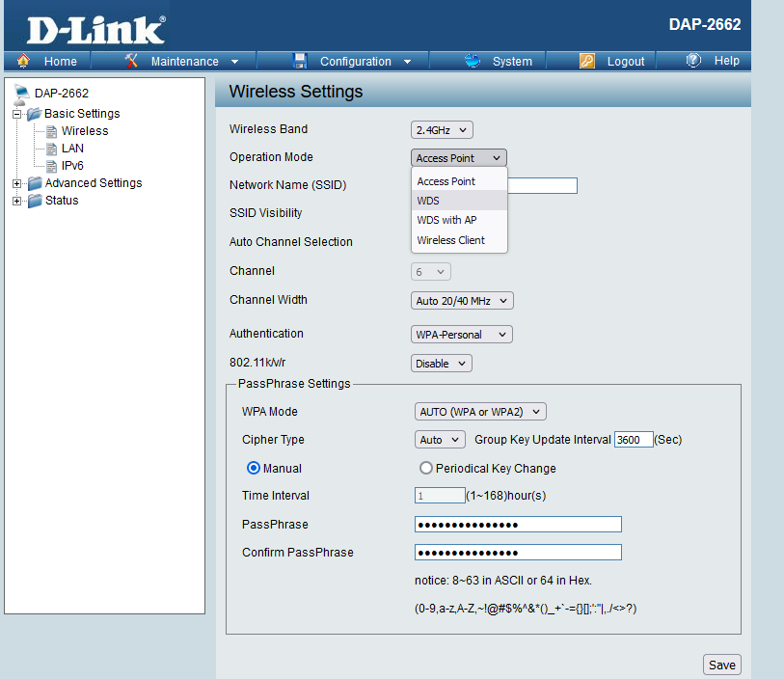
Task: Click the Network Name (SSID) input field
Action: [542, 185]
